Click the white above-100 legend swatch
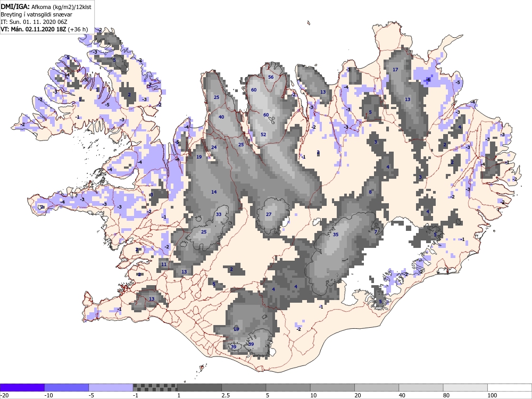This screenshot has height=399, width=532. [510, 387]
